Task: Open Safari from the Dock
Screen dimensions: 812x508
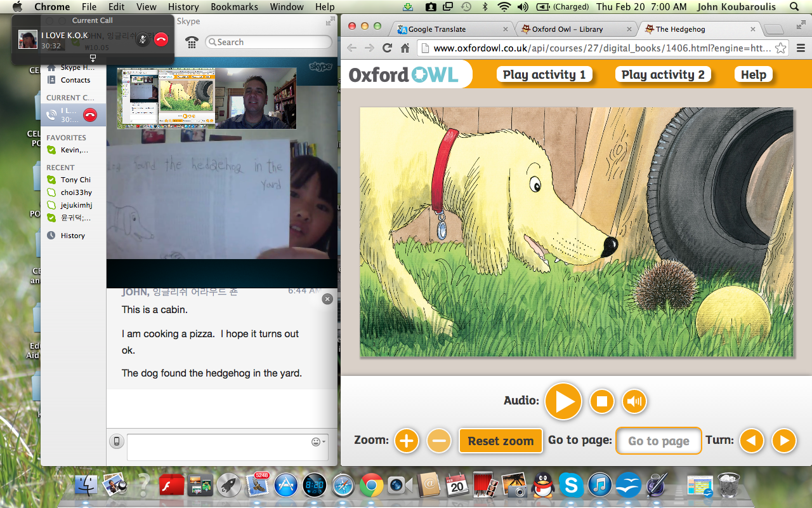Action: [343, 486]
